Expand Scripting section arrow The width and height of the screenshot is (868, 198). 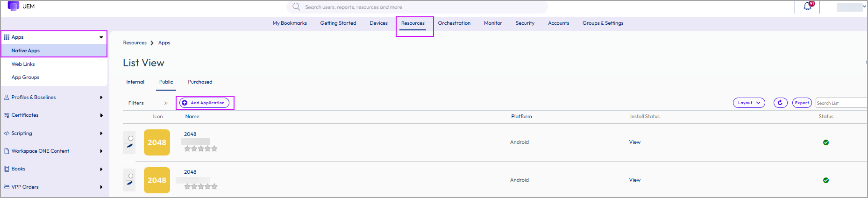click(x=101, y=134)
